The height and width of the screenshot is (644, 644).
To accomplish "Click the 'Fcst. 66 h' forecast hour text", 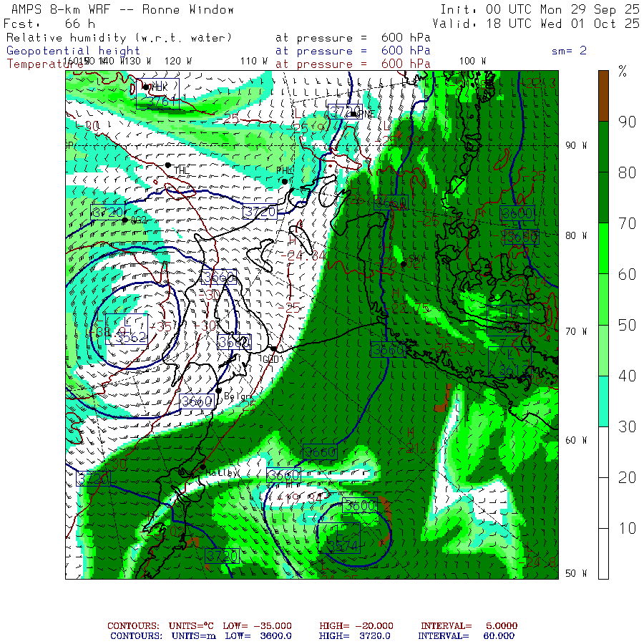I will 49,24.
